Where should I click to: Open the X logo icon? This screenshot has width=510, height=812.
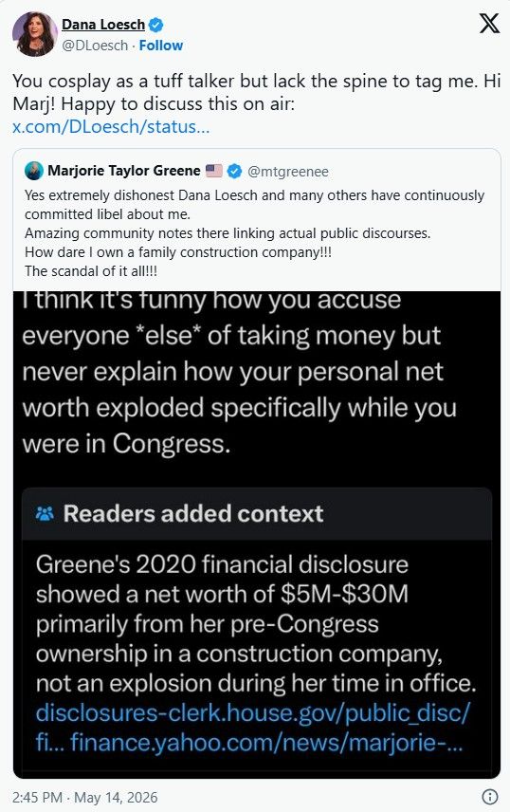489,24
